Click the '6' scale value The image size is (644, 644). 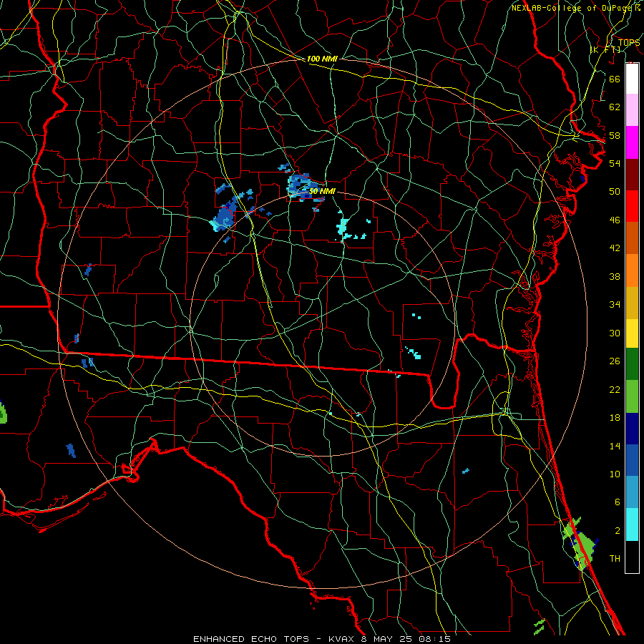tap(617, 502)
